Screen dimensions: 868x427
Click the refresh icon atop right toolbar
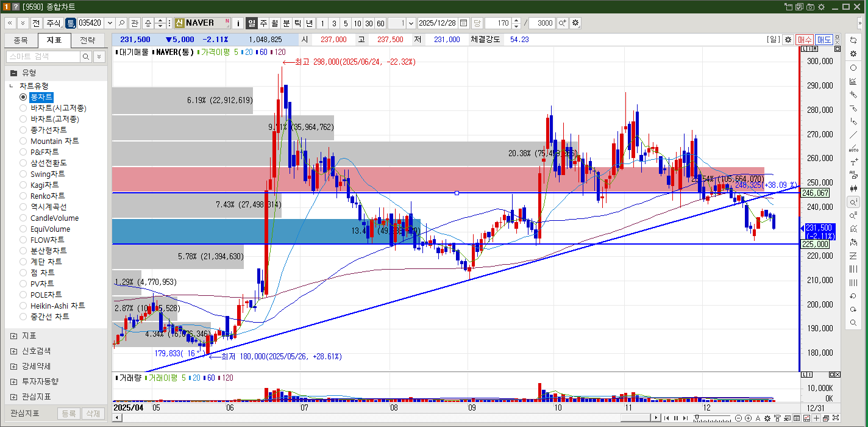tap(853, 40)
